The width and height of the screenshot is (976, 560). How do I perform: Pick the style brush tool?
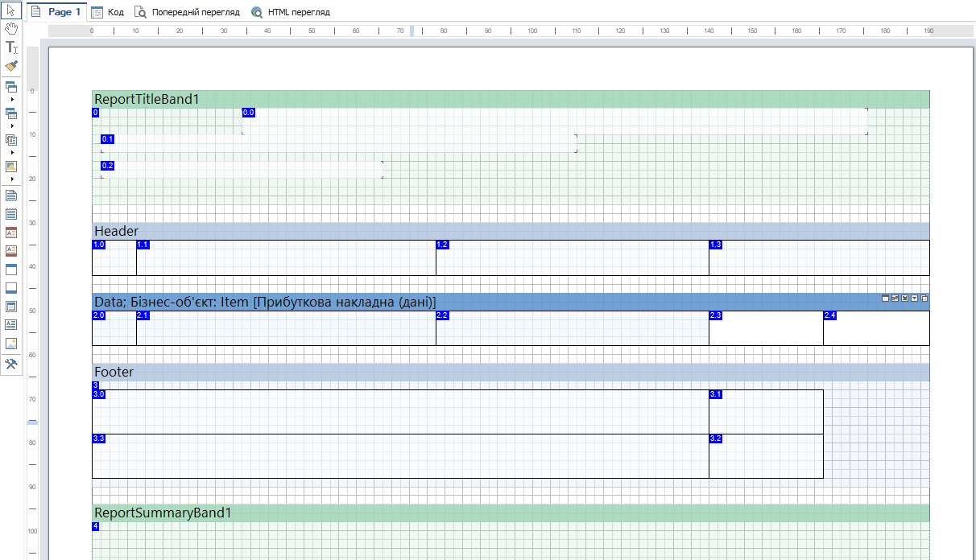pyautogui.click(x=11, y=66)
